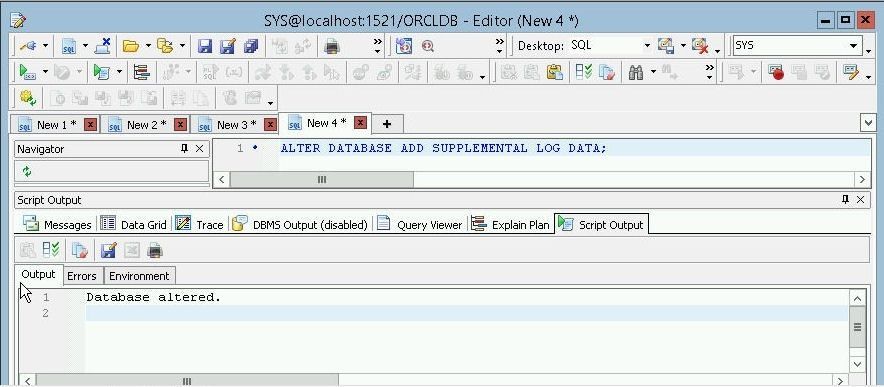This screenshot has width=884, height=387.
Task: Click the editor horizontal scrollbar thumb
Action: tap(321, 179)
